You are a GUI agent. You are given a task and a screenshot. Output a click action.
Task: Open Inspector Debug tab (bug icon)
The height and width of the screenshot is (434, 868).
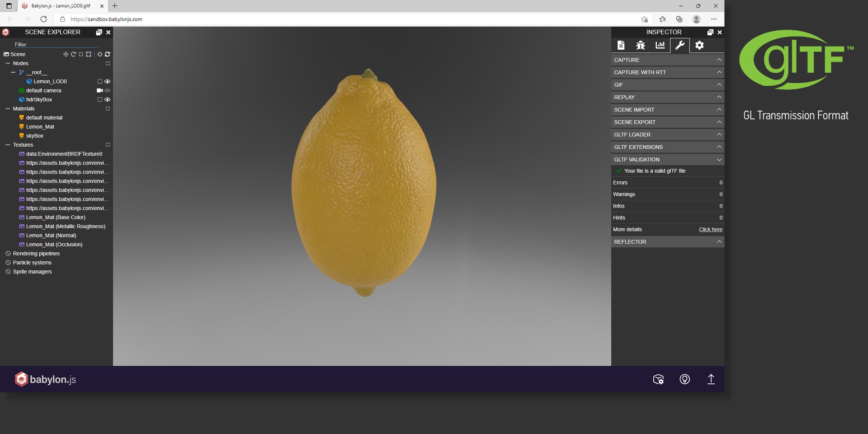(641, 45)
